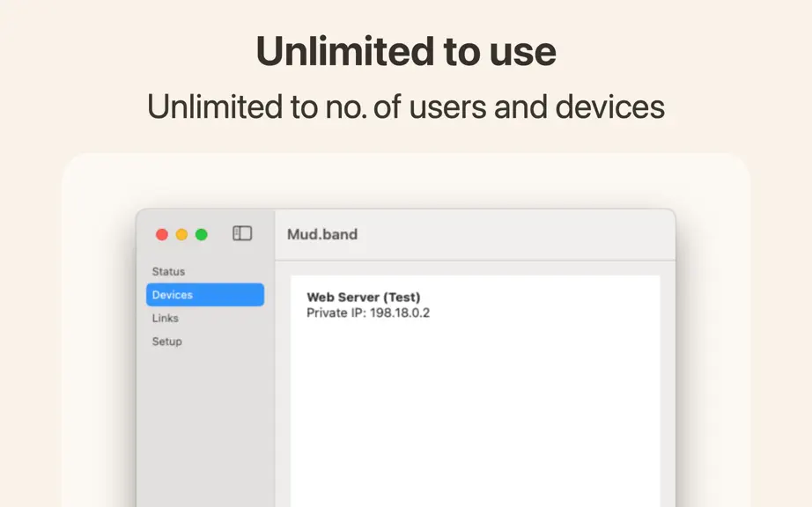Toggle the sidebar with the panel icon
This screenshot has width=812, height=507.
(242, 233)
